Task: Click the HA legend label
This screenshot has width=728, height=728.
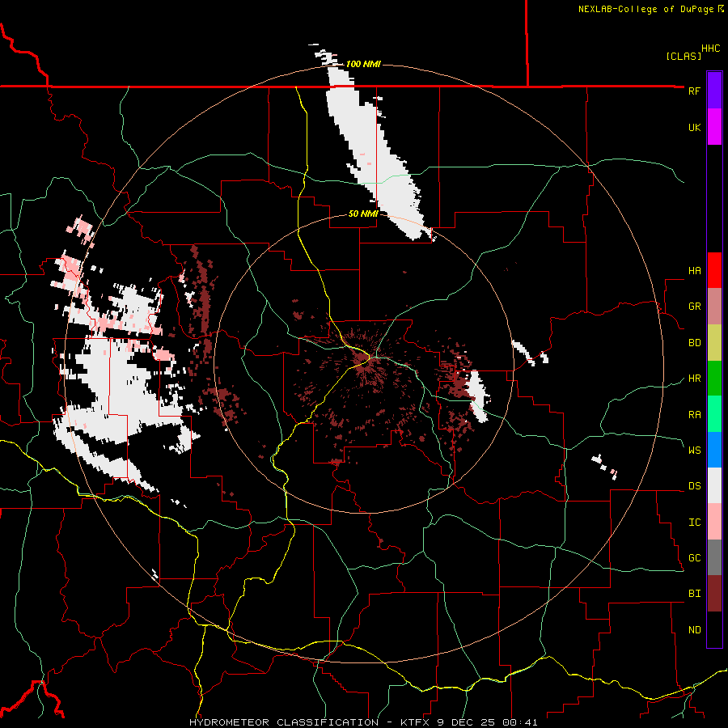Action: pyautogui.click(x=694, y=271)
